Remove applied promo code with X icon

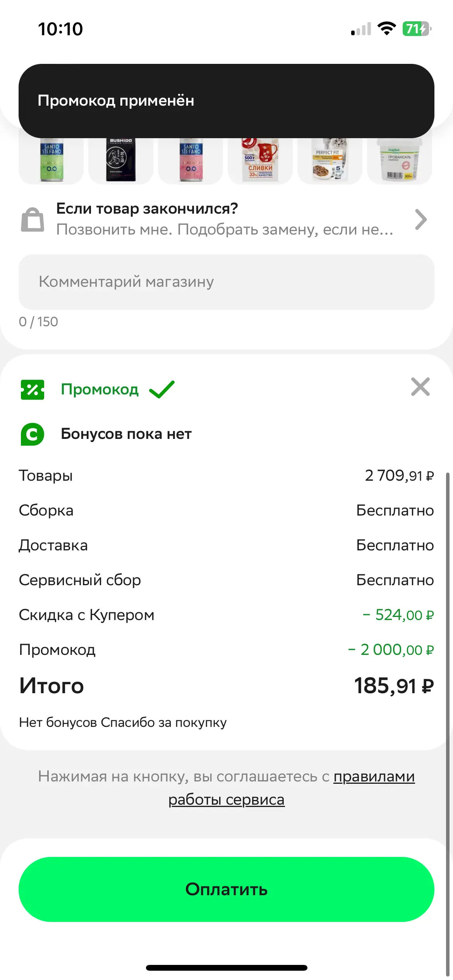(x=420, y=387)
